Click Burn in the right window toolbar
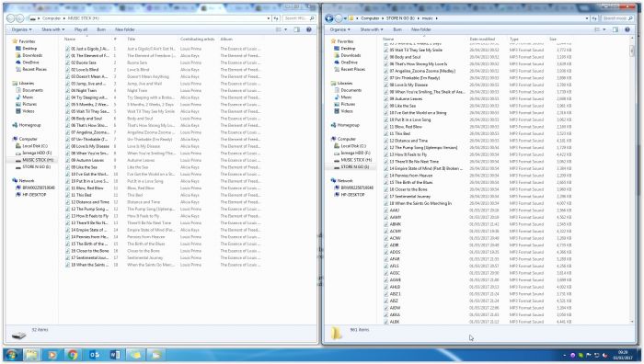Screen dimensions: 644x364 tap(397, 29)
